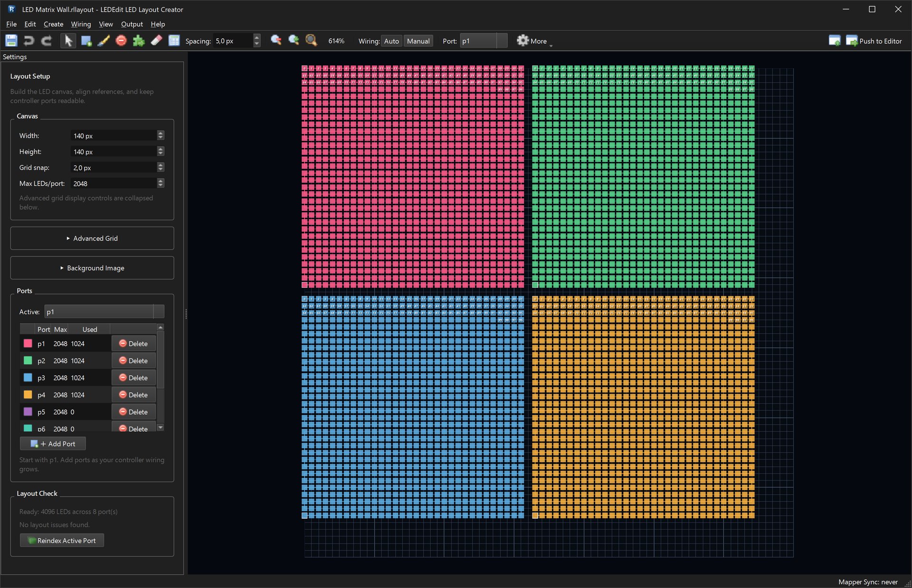Image resolution: width=912 pixels, height=588 pixels.
Task: Increase Canvas Width with the stepper
Action: tap(161, 133)
